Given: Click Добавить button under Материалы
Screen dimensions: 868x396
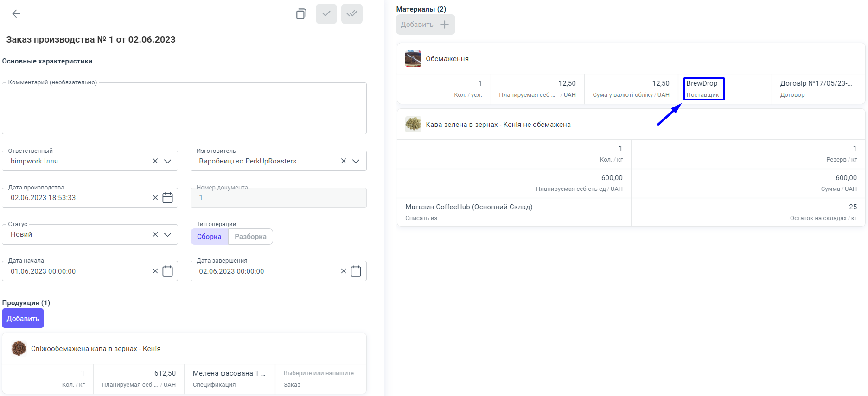Looking at the screenshot, I should pos(425,25).
